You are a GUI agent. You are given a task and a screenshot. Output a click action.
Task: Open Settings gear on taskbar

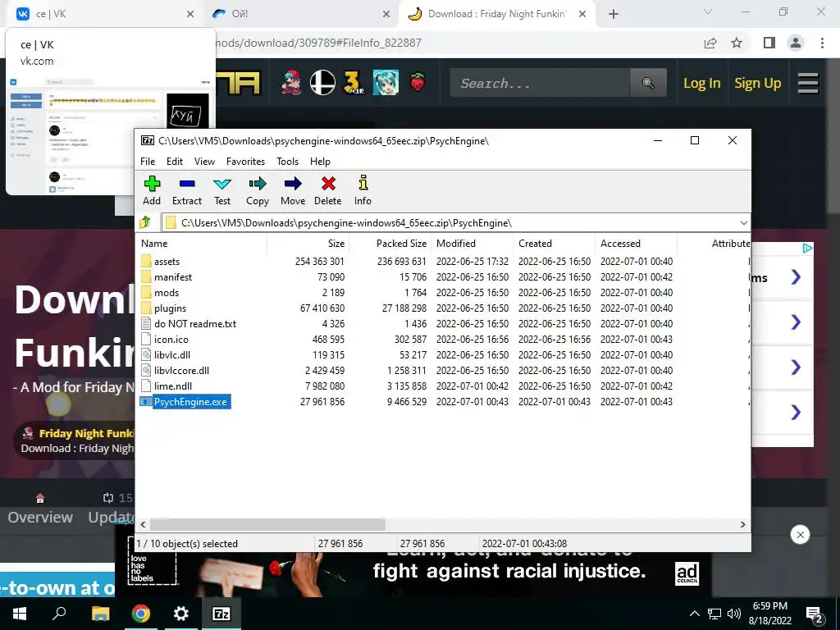(181, 614)
